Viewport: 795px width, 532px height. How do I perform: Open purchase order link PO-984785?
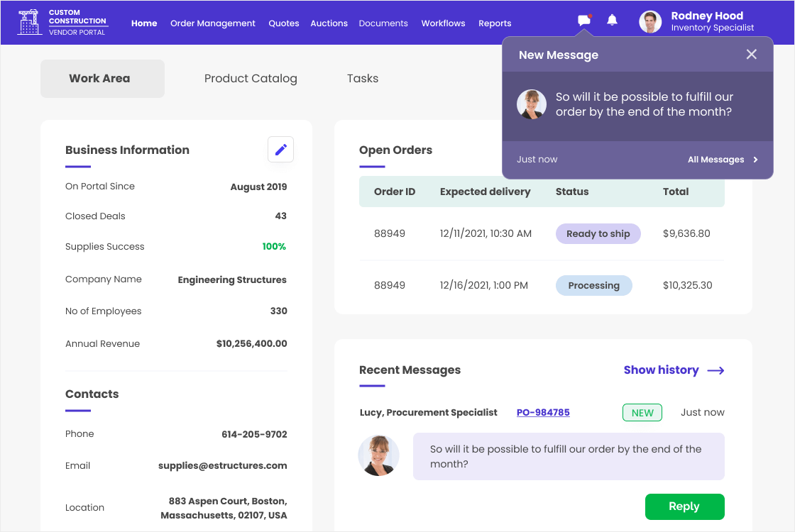tap(543, 412)
